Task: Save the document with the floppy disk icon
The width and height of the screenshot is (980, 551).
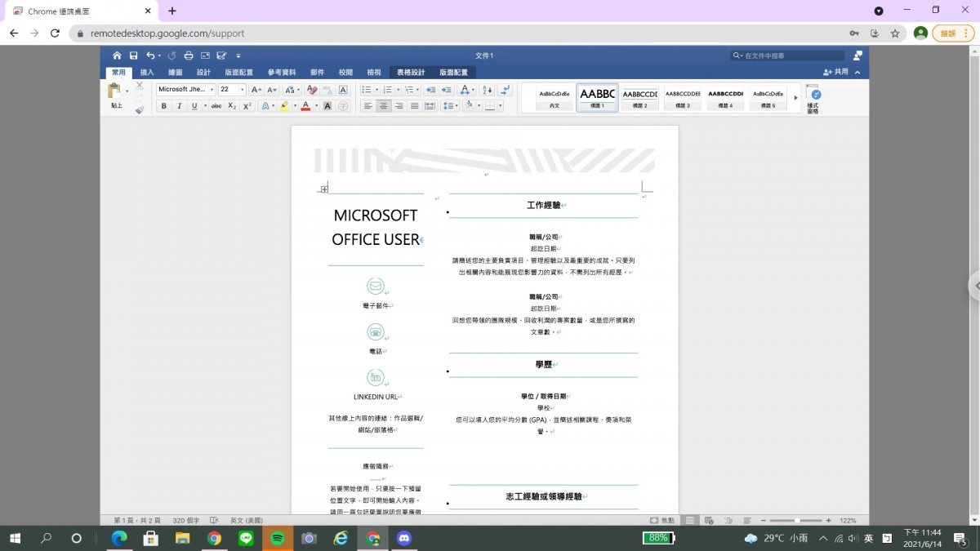Action: (133, 56)
